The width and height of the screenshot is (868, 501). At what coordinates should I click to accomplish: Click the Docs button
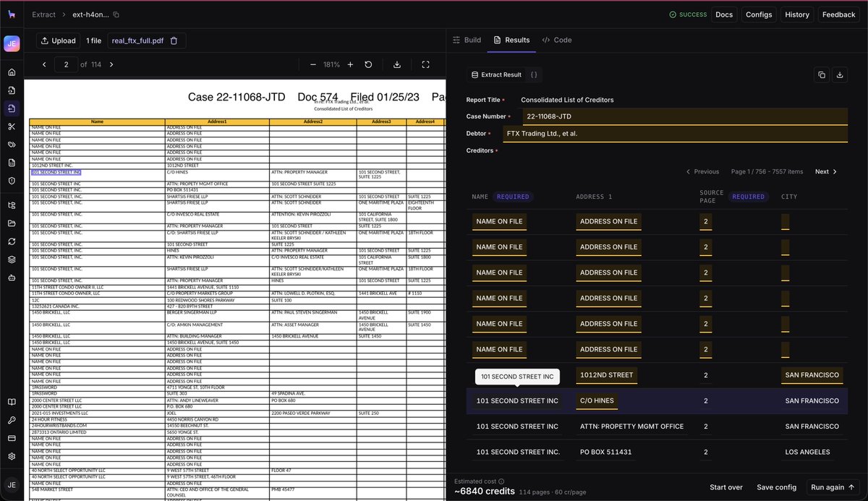pos(724,14)
